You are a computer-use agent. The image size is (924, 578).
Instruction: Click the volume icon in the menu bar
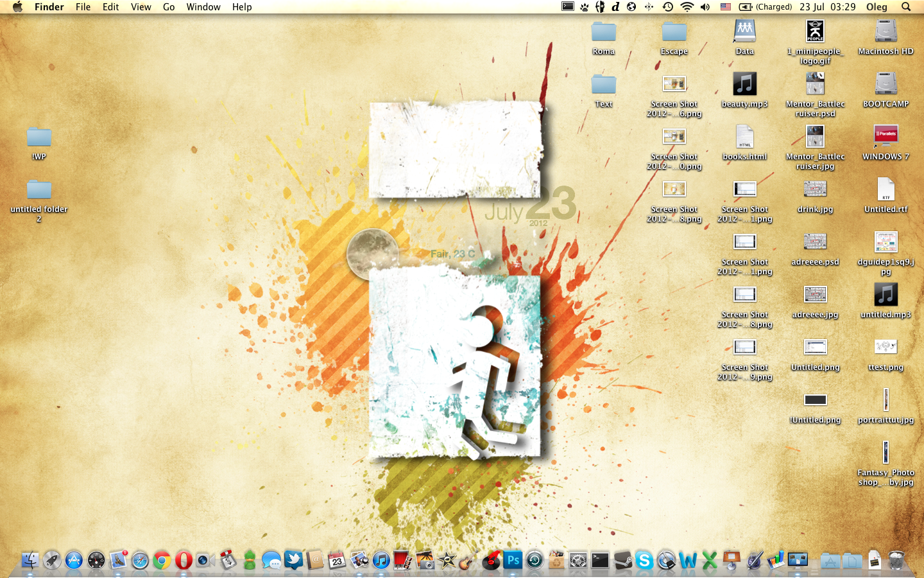[705, 7]
